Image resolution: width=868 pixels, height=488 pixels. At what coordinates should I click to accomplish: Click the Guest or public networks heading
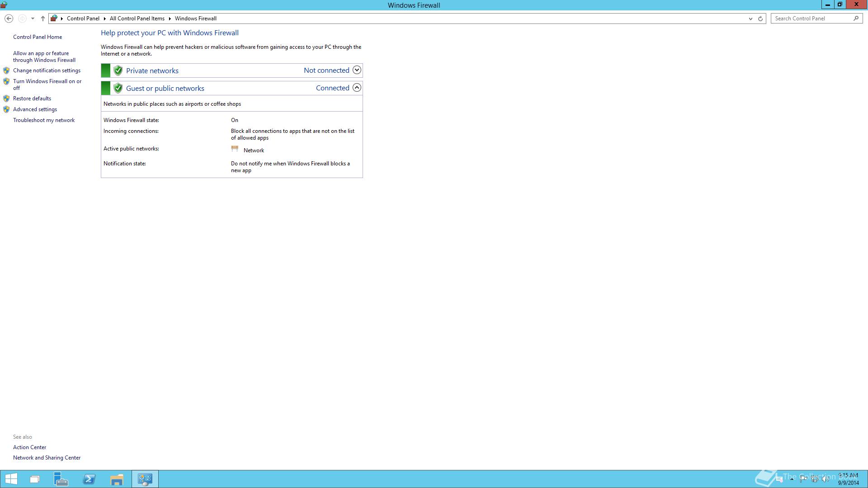click(x=165, y=88)
